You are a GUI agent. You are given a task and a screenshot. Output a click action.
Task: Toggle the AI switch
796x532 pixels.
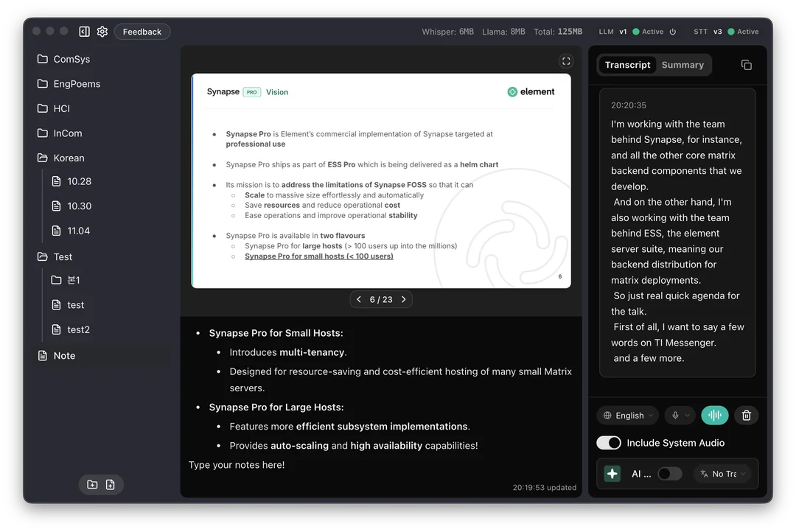669,474
